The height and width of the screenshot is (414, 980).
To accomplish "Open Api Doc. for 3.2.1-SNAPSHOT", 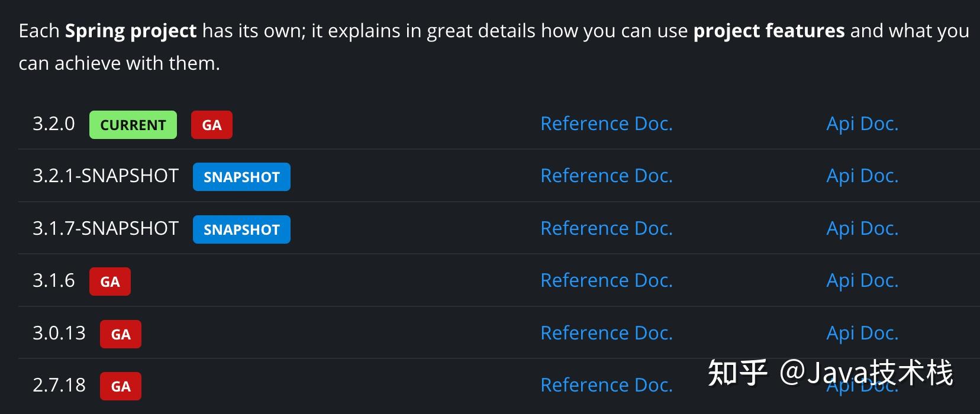I will (862, 176).
